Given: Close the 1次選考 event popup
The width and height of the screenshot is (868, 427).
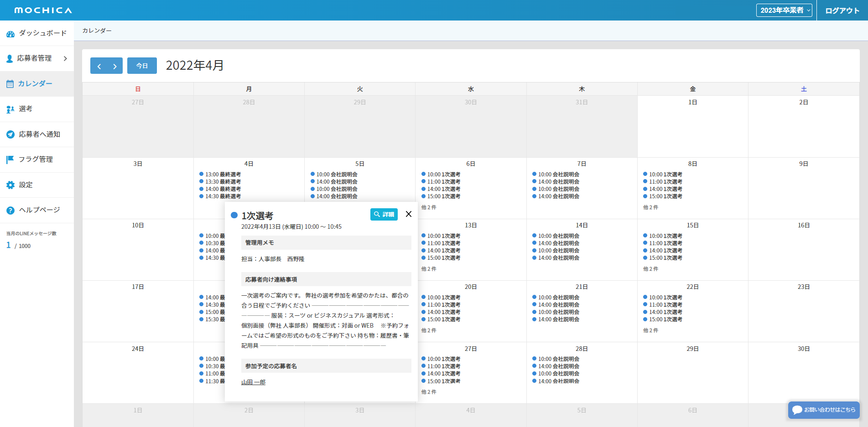Looking at the screenshot, I should tap(409, 214).
